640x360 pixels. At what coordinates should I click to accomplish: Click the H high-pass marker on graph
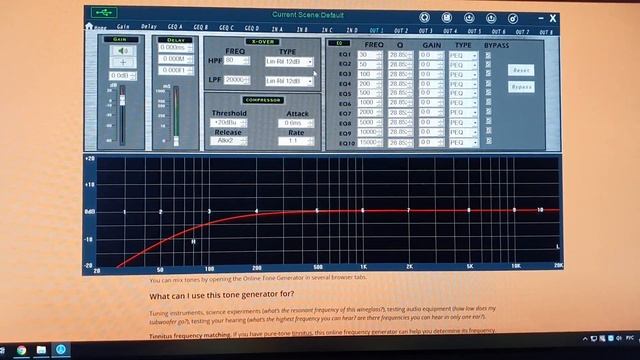pos(193,242)
